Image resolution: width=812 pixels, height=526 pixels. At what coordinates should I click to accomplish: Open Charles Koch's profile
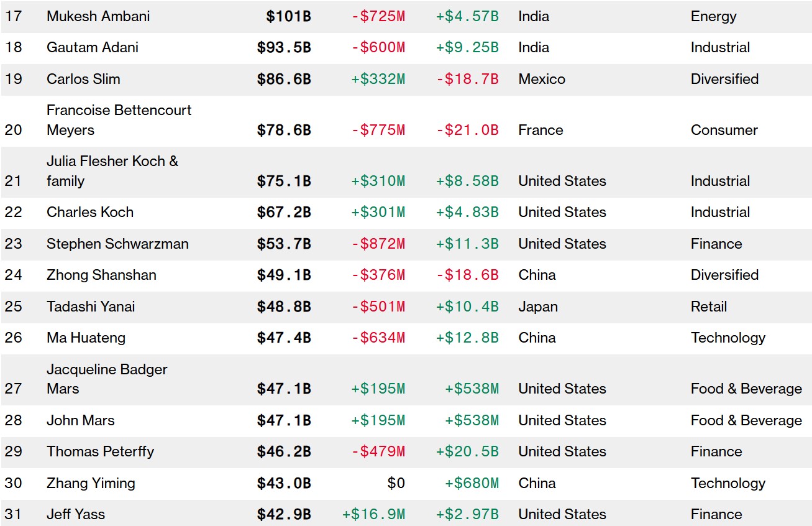pyautogui.click(x=90, y=212)
